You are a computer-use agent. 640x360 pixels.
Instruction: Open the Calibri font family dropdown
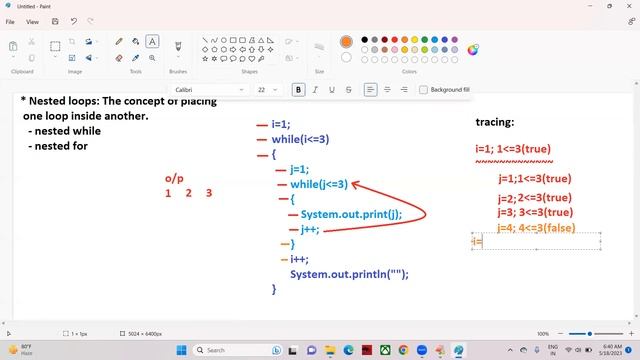click(209, 89)
